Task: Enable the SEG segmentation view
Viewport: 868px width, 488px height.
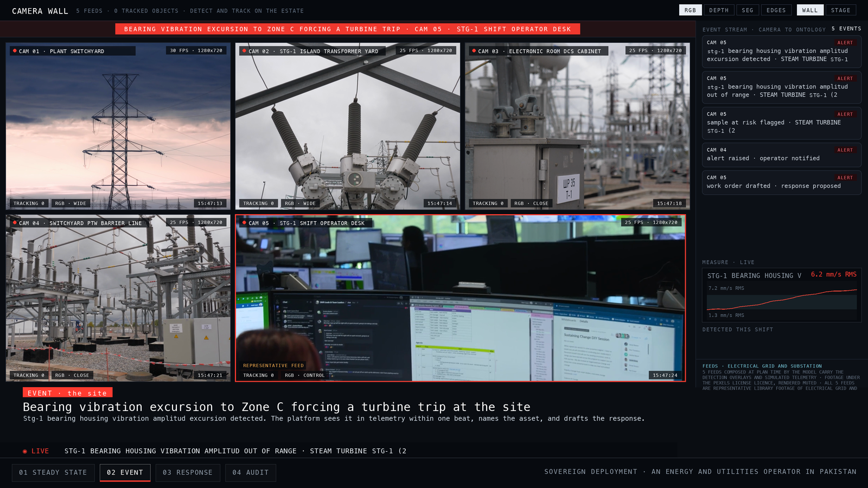Action: click(x=748, y=10)
